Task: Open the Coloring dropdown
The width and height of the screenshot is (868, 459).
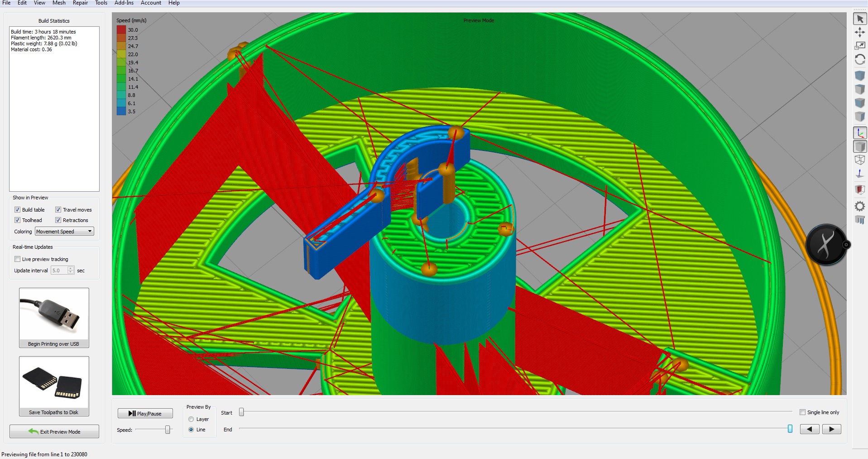Action: (64, 232)
